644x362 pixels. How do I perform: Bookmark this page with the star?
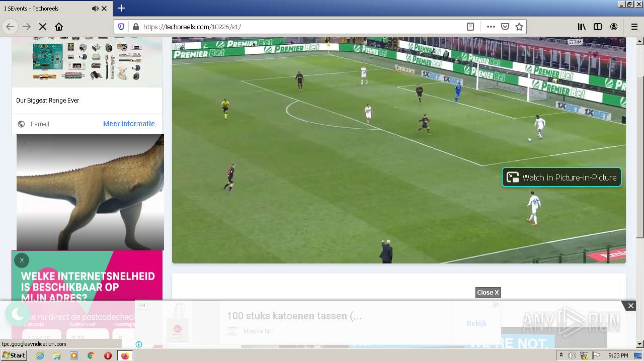(x=519, y=27)
